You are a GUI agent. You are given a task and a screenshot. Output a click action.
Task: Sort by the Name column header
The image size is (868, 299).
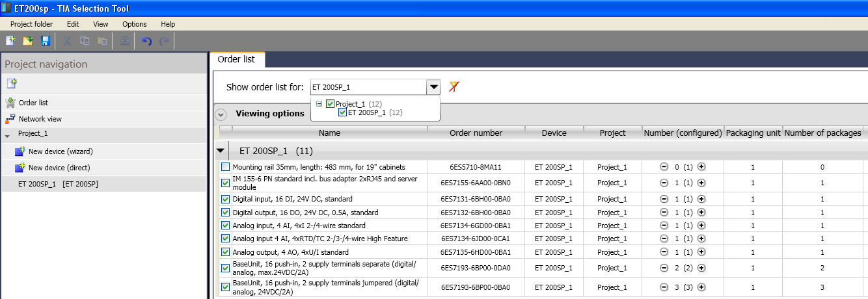click(x=330, y=133)
